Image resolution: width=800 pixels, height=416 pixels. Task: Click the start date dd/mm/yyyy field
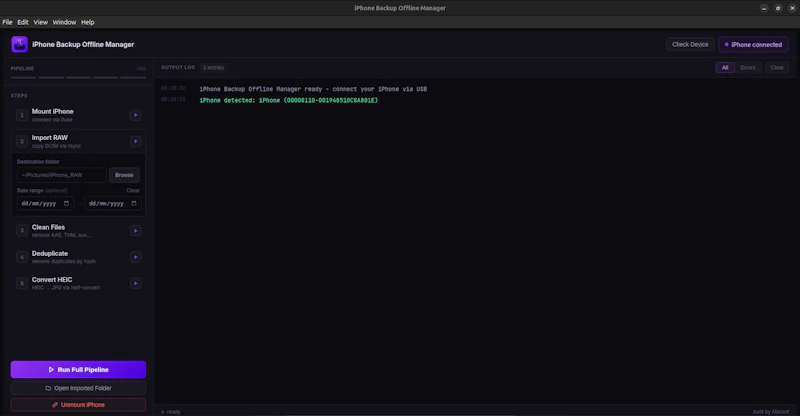(x=45, y=203)
